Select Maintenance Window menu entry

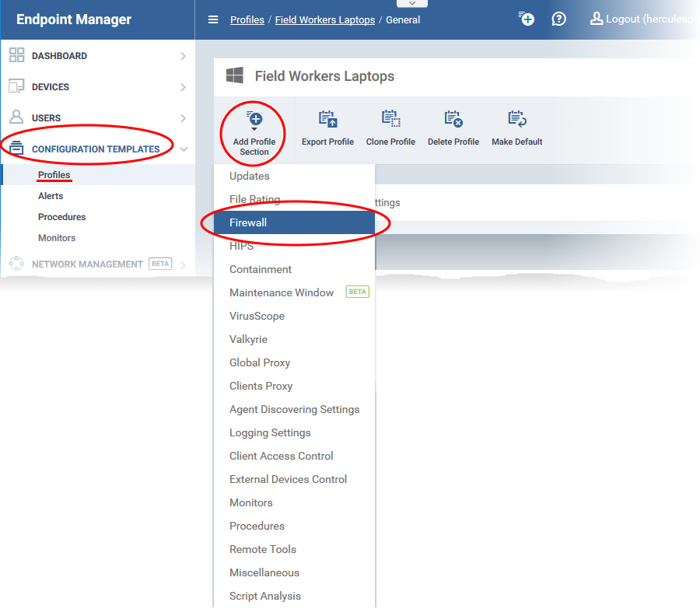point(294,292)
